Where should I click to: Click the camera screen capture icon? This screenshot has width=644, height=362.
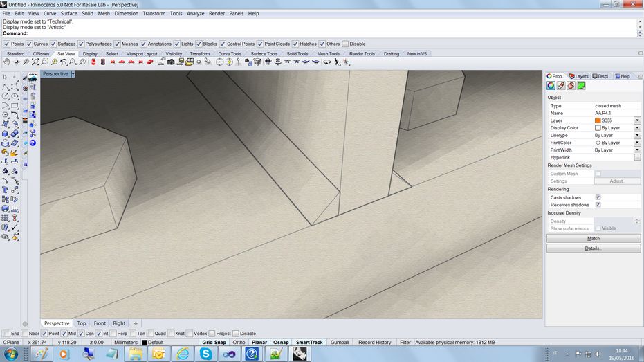(x=171, y=62)
